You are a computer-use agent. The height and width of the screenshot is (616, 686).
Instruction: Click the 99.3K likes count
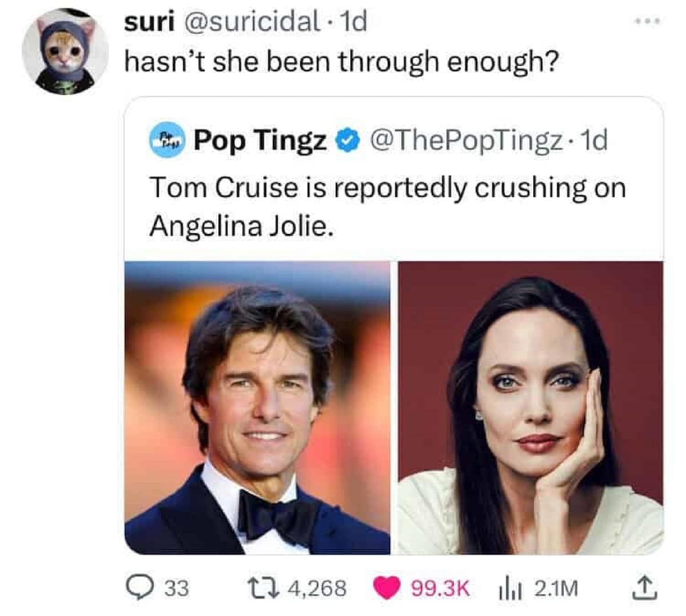point(440,587)
